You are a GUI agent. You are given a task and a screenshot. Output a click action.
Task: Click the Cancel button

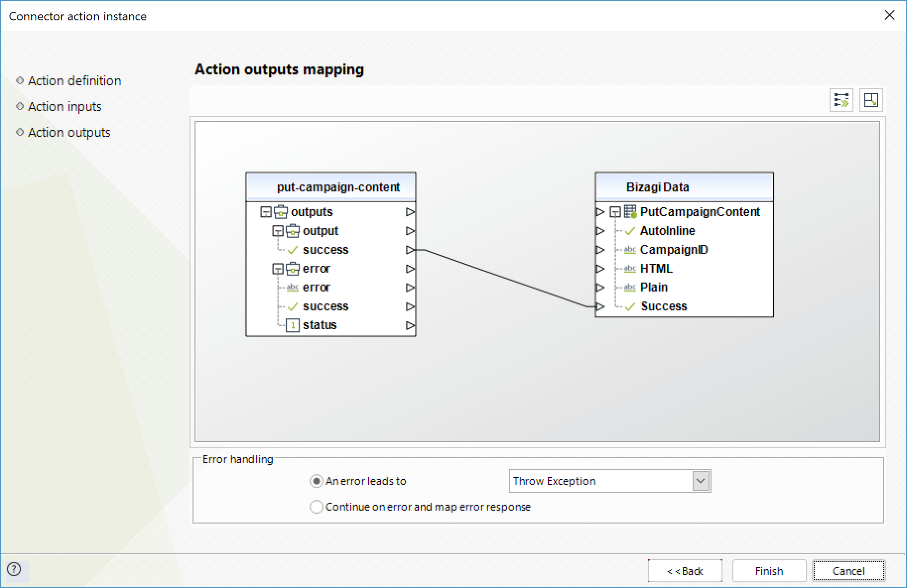848,571
